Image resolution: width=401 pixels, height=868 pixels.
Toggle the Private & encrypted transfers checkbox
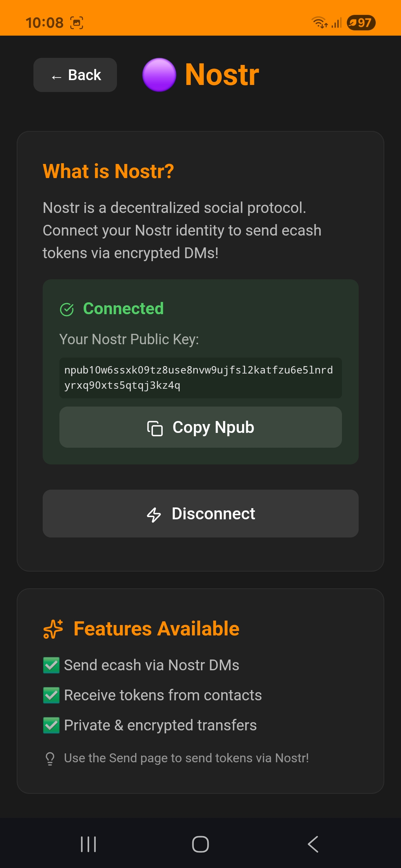[x=52, y=725]
